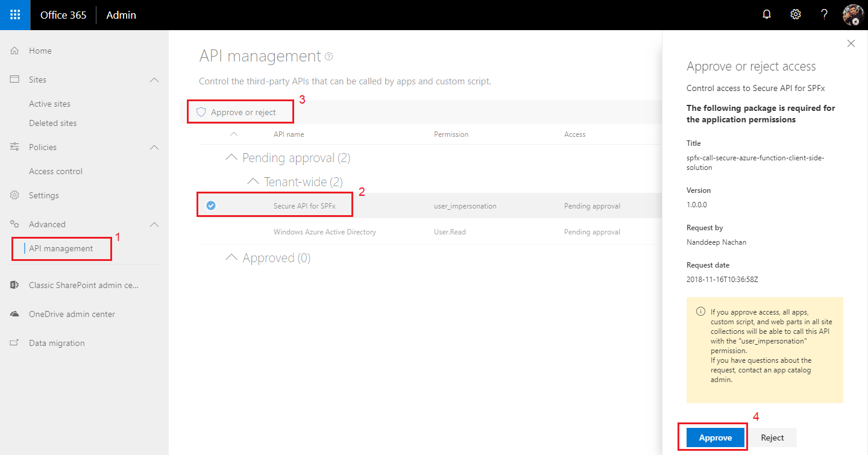
Task: Go to Active sites
Action: tap(49, 104)
